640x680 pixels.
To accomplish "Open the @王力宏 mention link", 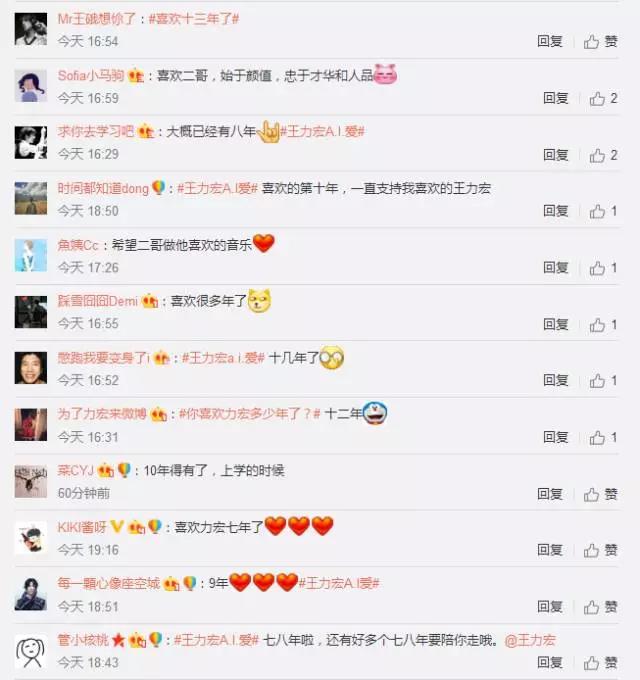I will [530, 640].
